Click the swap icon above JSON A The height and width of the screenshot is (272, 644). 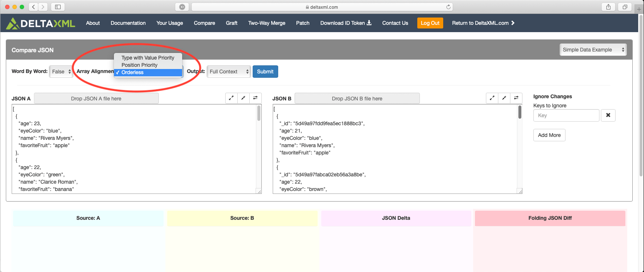(255, 98)
